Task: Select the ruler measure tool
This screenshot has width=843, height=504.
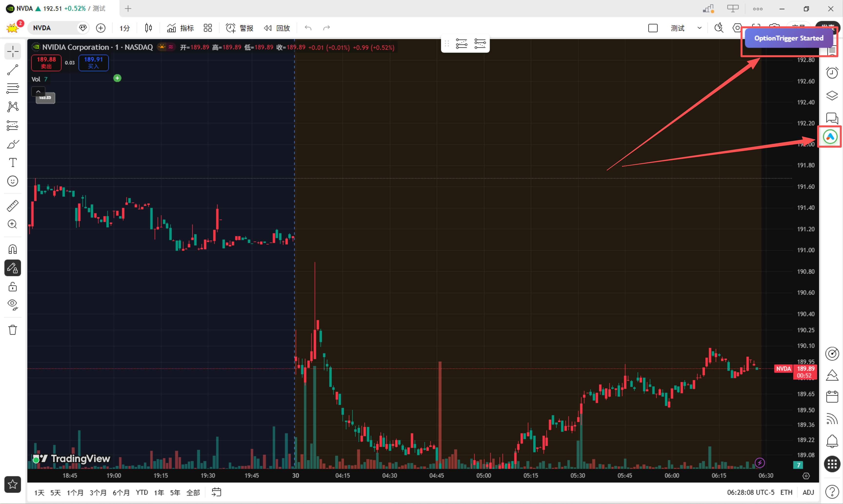Action: pyautogui.click(x=12, y=206)
